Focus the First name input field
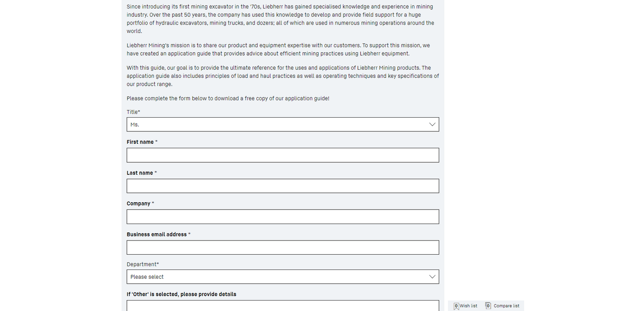The width and height of the screenshot is (644, 311). tap(283, 155)
